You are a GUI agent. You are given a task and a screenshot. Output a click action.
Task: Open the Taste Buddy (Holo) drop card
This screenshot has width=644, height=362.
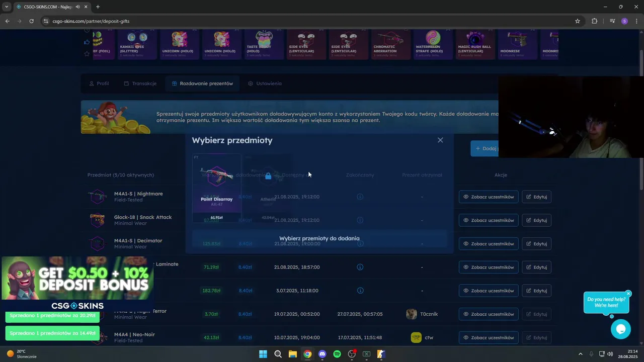pyautogui.click(x=264, y=44)
